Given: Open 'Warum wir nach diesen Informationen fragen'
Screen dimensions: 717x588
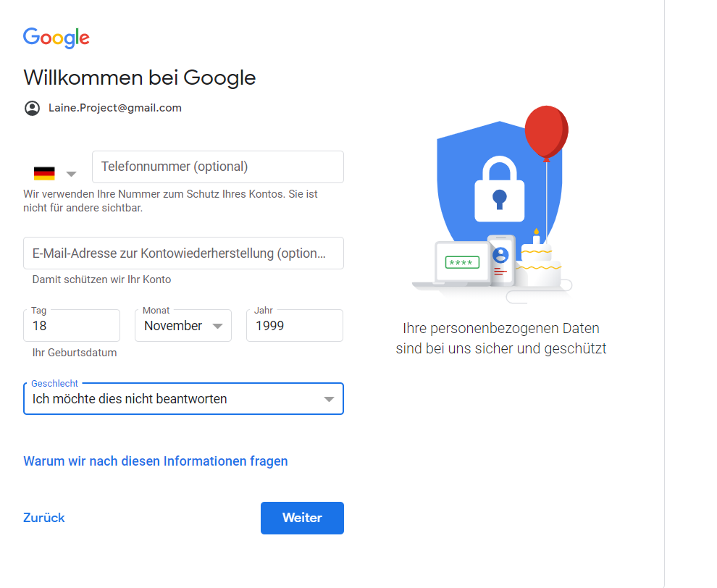Looking at the screenshot, I should [156, 461].
